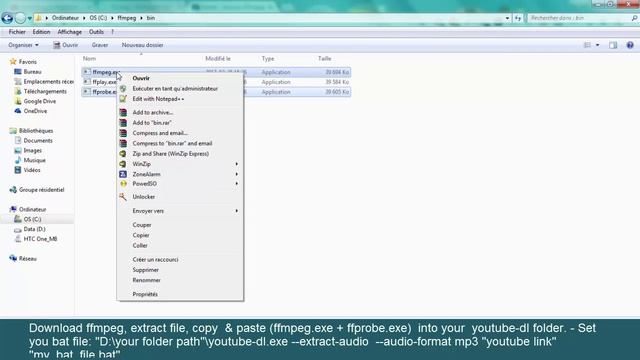Open the Organiser dropdown
This screenshot has height=360, width=640.
[23, 45]
